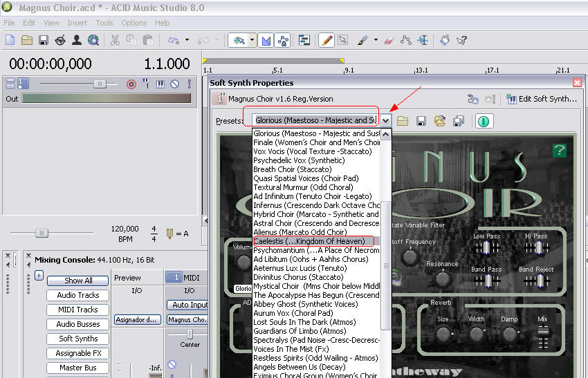
Task: Select the Envelope tool icon
Action: point(406,39)
